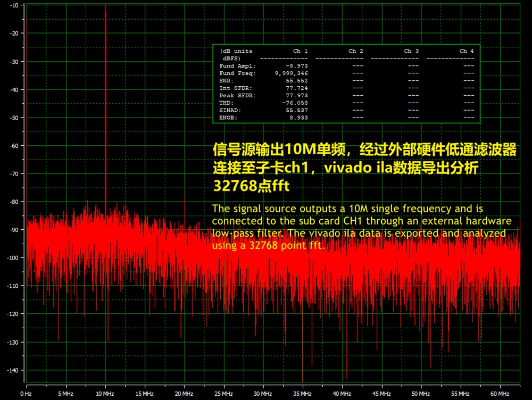This screenshot has width=532, height=400.
Task: Select the -140 y-axis label
Action: click(x=13, y=370)
